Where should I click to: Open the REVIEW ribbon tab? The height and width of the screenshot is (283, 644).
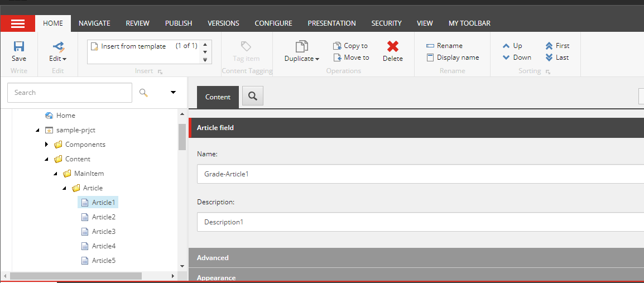[138, 23]
